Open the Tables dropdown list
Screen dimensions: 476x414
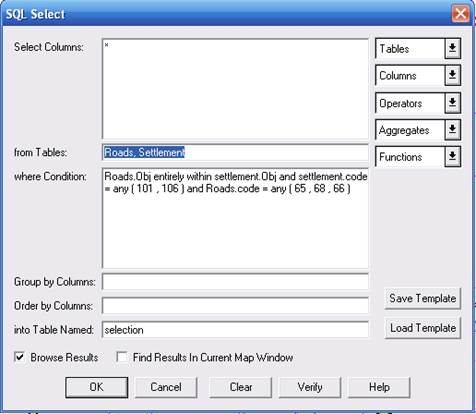418,48
